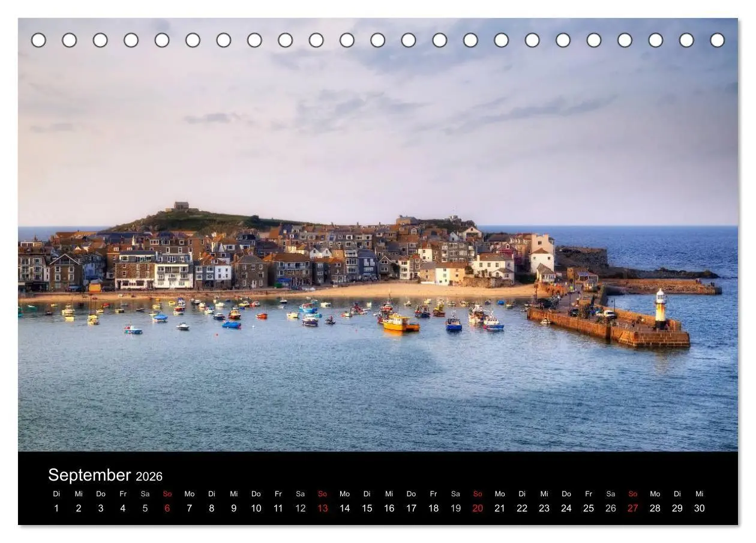The height and width of the screenshot is (543, 756).
Task: Select date 21 in the calendar row
Action: point(500,508)
